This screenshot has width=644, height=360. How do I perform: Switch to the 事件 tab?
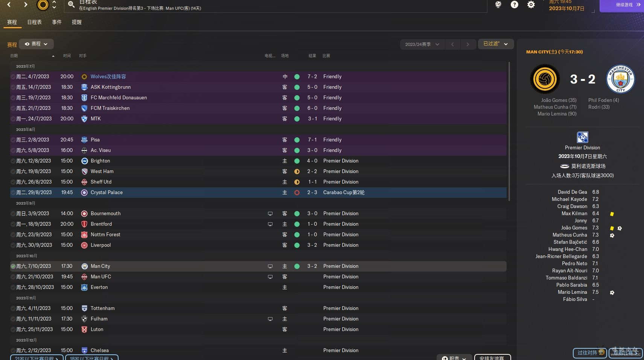[x=57, y=22]
